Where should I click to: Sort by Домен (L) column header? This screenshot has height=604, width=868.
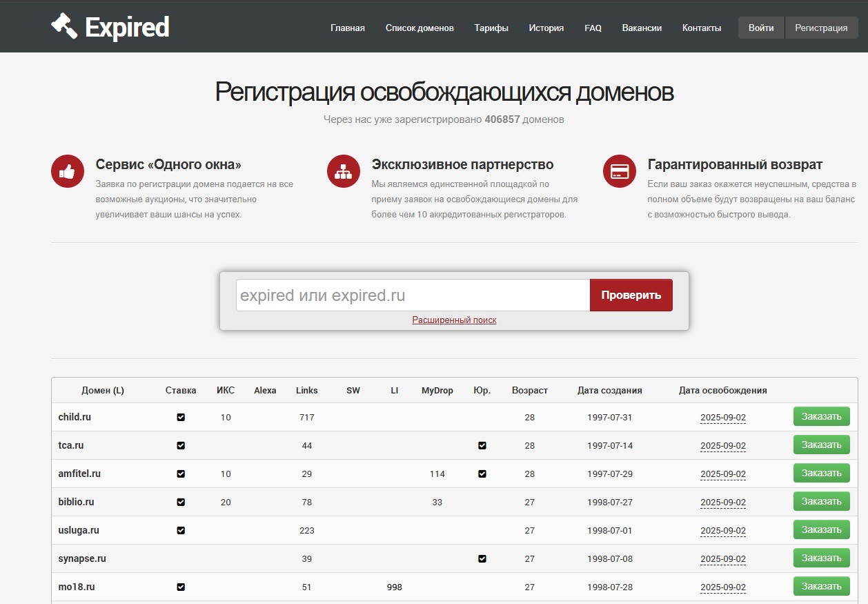(x=103, y=391)
